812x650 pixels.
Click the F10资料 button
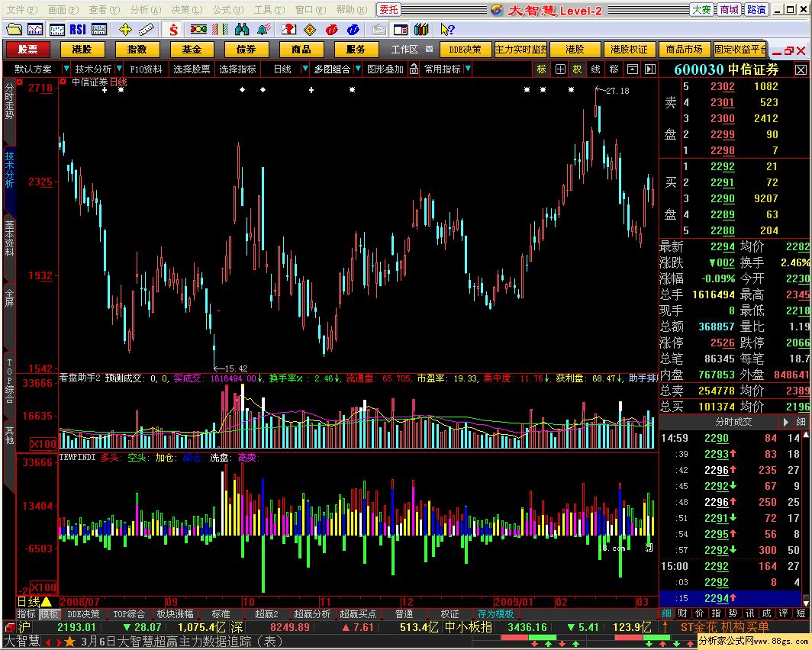(146, 69)
